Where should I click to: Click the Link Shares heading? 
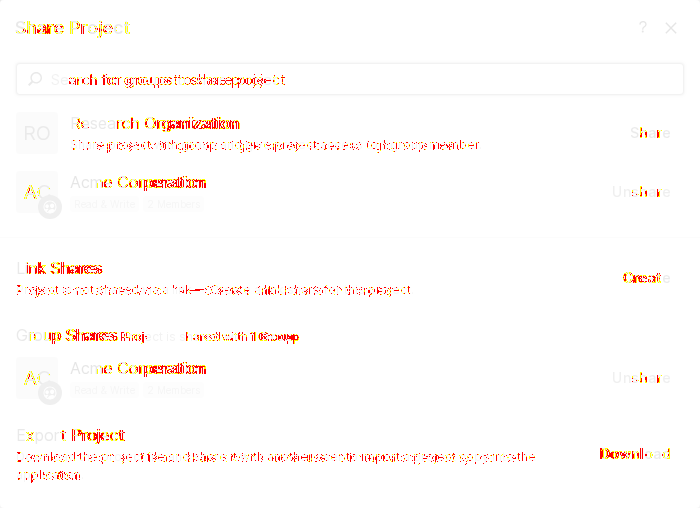click(x=60, y=268)
